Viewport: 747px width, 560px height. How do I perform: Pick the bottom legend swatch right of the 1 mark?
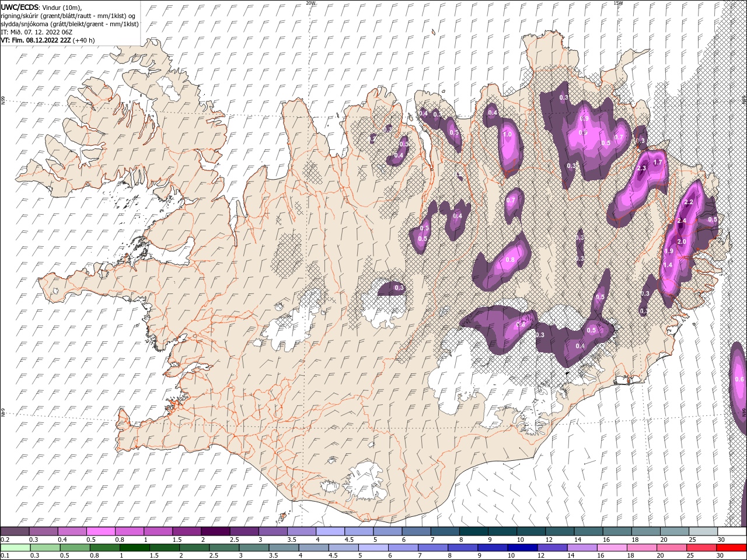tap(134, 548)
